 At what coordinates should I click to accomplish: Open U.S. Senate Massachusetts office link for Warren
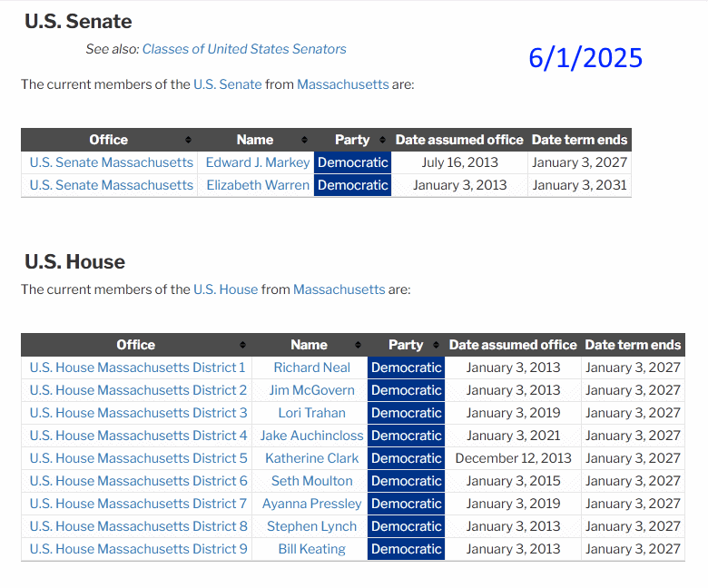click(x=112, y=185)
